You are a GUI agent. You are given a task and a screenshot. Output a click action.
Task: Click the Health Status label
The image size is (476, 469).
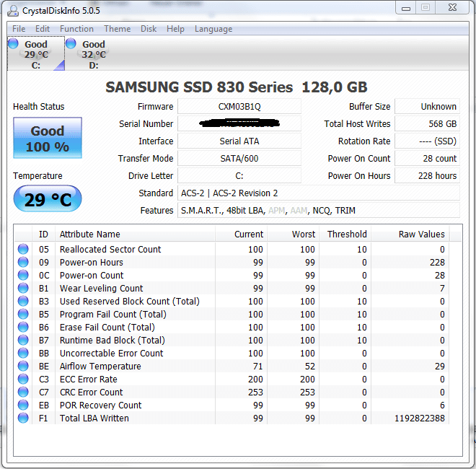[38, 107]
